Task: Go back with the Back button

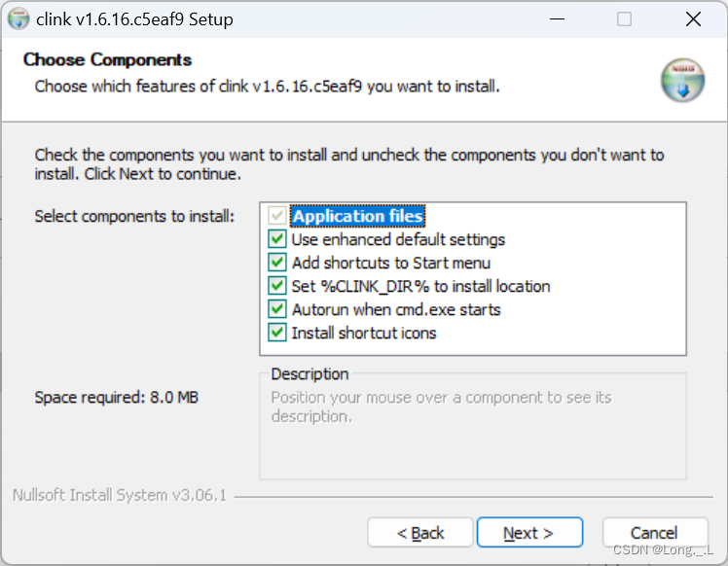Action: click(x=420, y=533)
